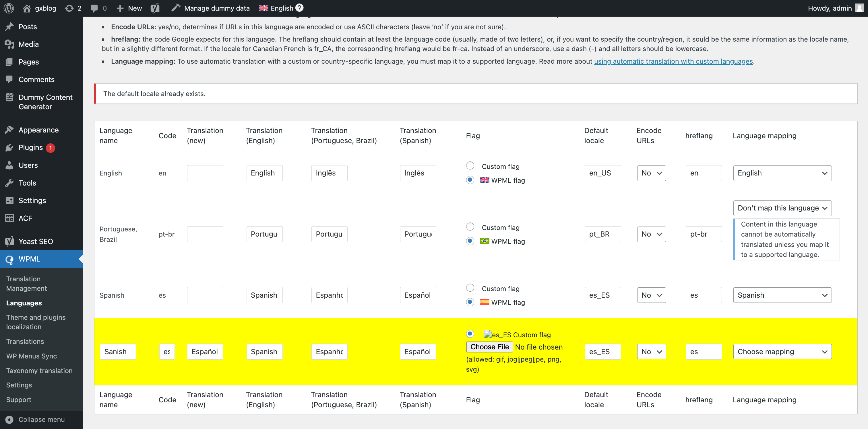Click the plus New content icon
Image resolution: width=868 pixels, height=429 pixels.
(x=120, y=8)
